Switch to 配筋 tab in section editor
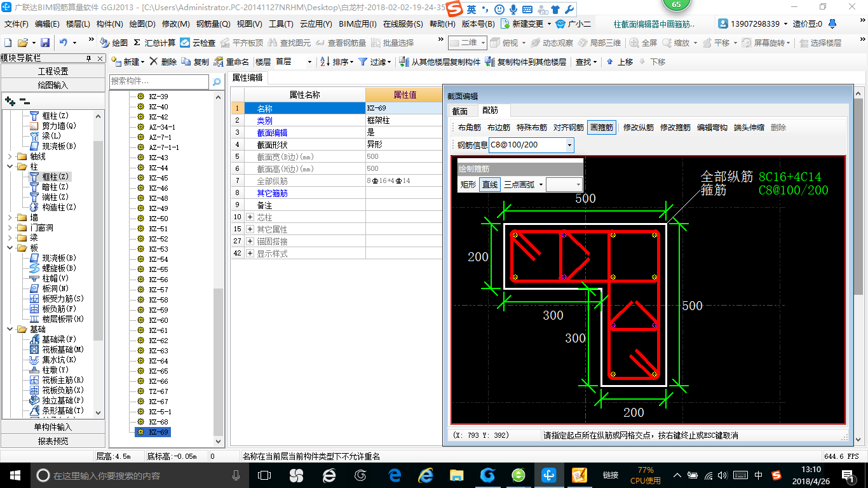This screenshot has height=488, width=868. coord(490,111)
